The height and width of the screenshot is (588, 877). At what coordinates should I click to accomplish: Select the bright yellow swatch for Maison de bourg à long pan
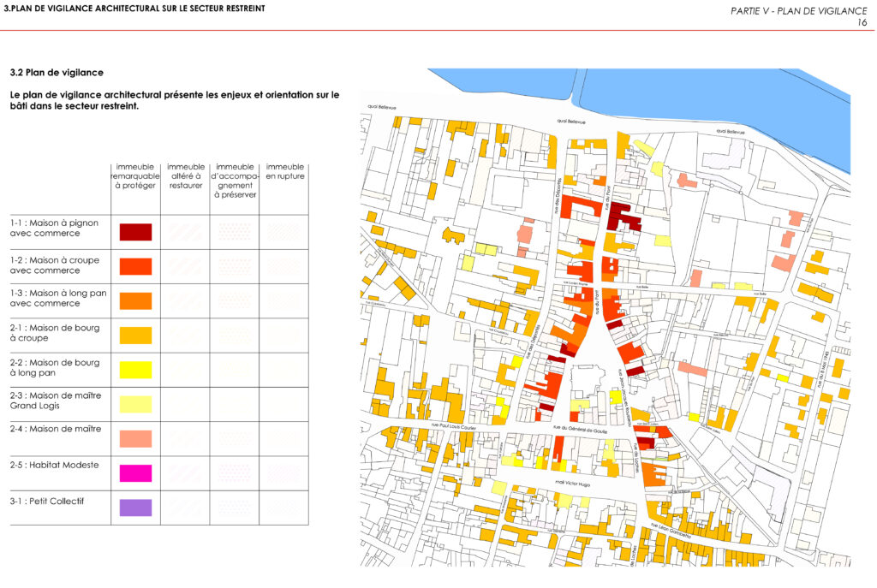(x=135, y=370)
